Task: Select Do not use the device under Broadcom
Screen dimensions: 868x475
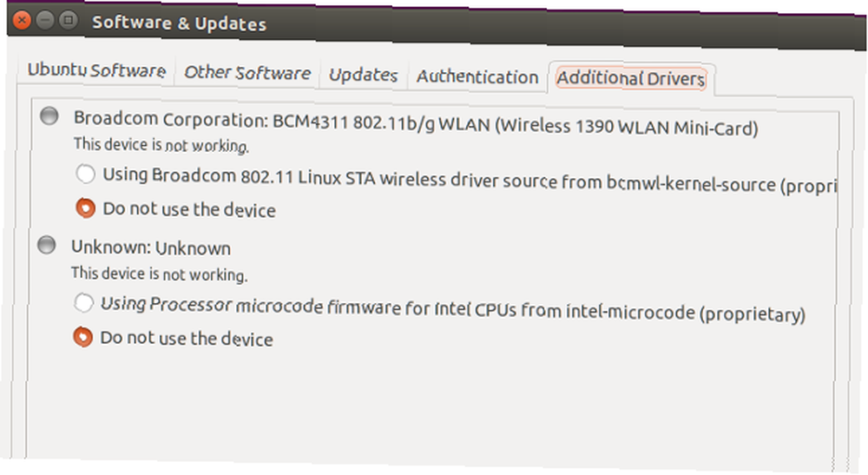Action: tap(85, 208)
